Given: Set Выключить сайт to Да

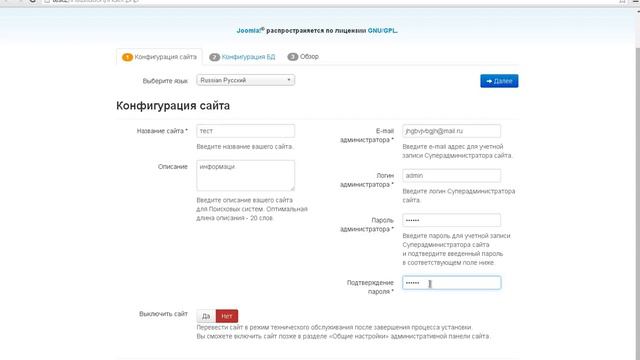Looking at the screenshot, I should (x=206, y=316).
